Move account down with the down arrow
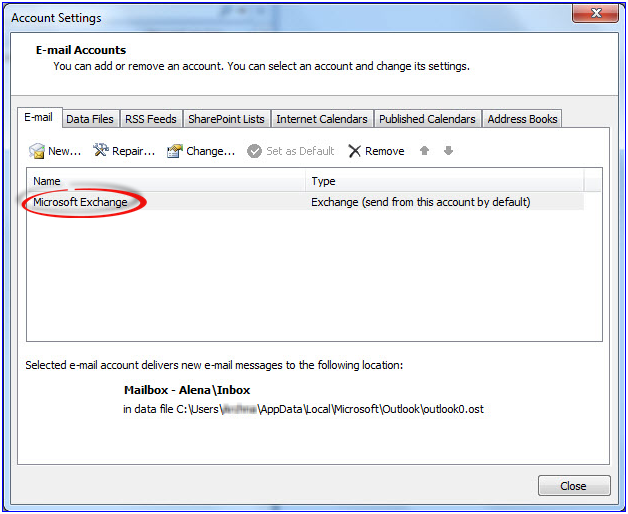628x514 pixels. click(448, 151)
